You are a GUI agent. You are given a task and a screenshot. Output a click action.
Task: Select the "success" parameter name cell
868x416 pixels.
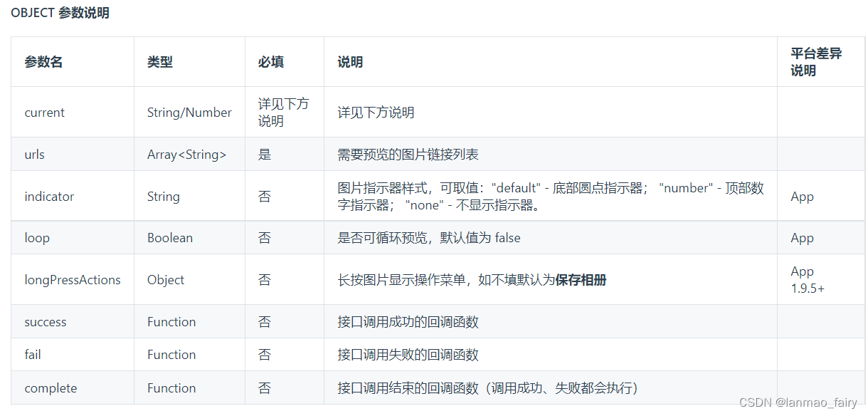pos(46,322)
